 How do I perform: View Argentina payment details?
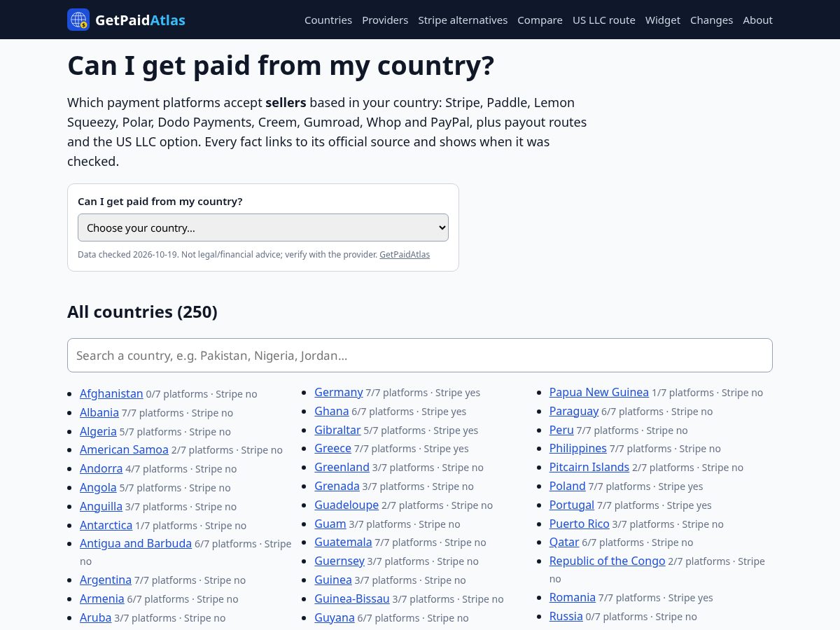click(x=106, y=580)
